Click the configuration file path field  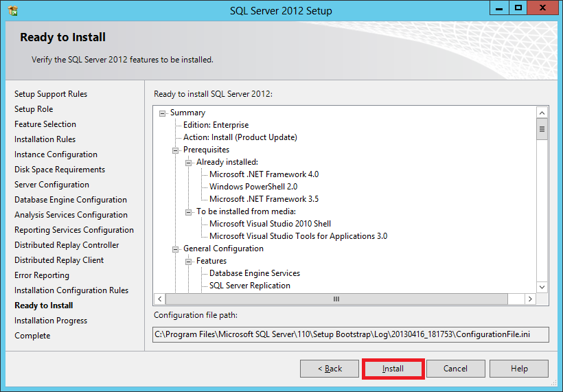point(351,334)
